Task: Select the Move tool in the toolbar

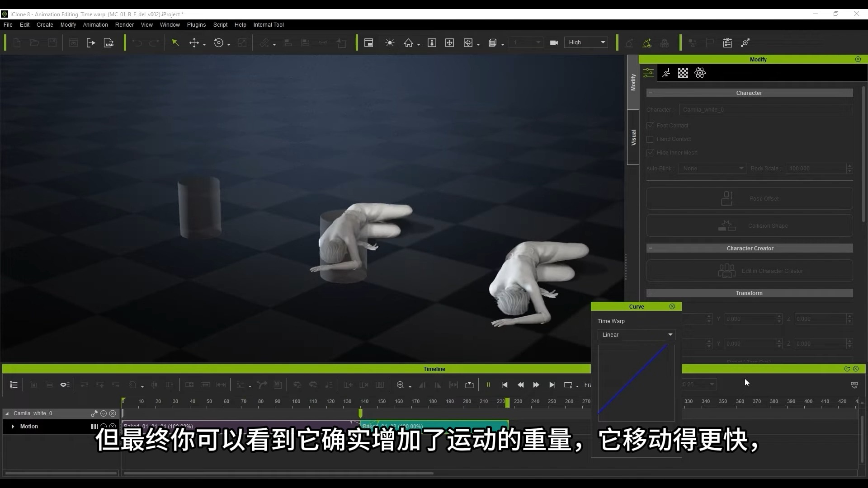Action: tap(194, 42)
